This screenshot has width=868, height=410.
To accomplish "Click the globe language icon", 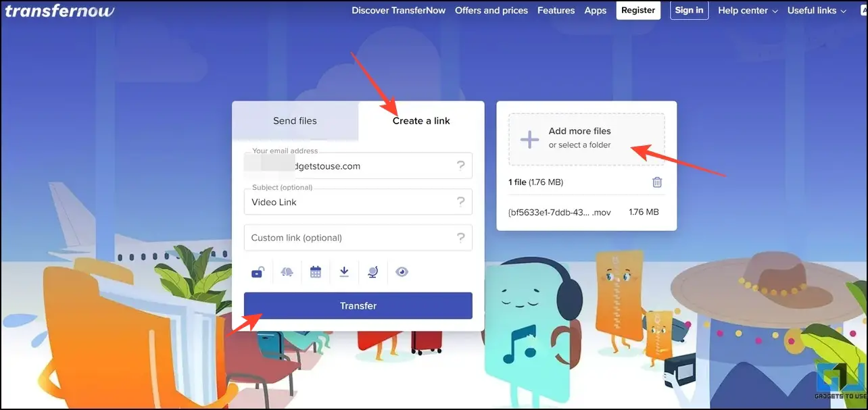I will 372,272.
